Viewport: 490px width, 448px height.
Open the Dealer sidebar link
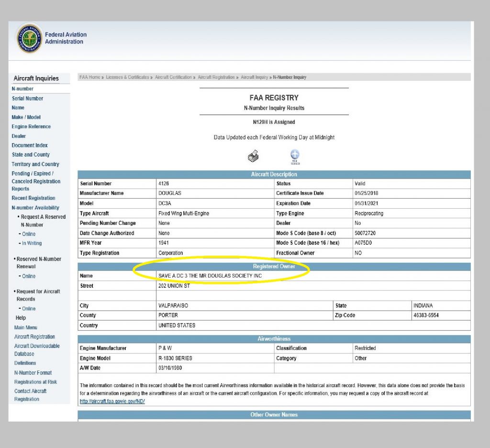pos(19,136)
